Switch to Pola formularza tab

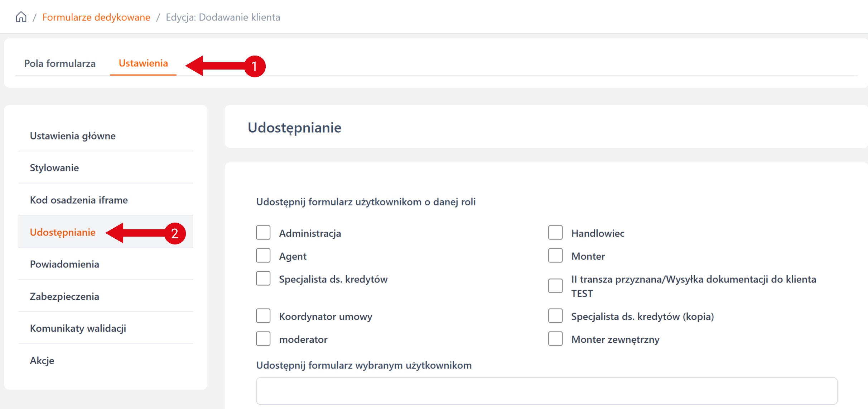click(x=60, y=63)
